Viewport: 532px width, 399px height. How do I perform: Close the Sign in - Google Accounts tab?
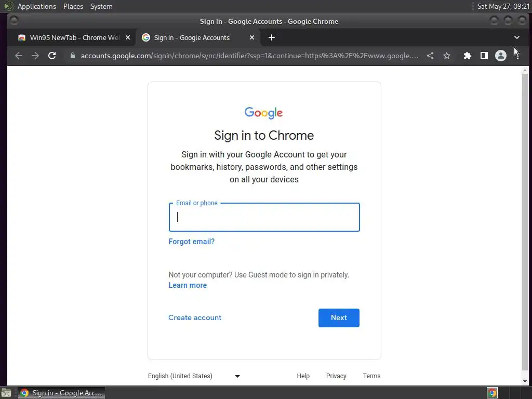pos(252,37)
